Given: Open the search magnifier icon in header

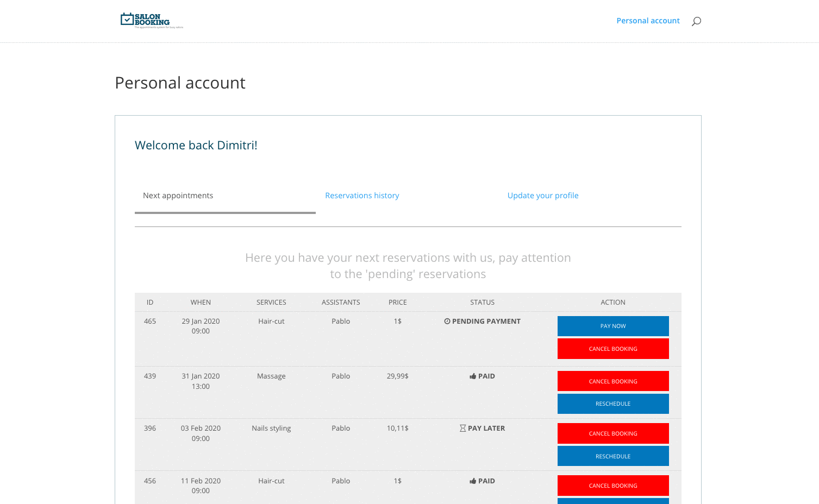Looking at the screenshot, I should click(696, 21).
